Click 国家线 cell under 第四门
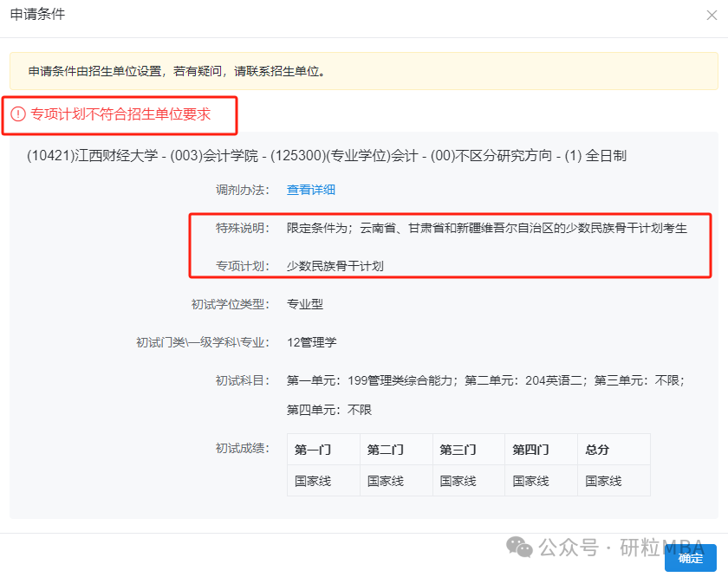The height and width of the screenshot is (577, 728). click(542, 481)
